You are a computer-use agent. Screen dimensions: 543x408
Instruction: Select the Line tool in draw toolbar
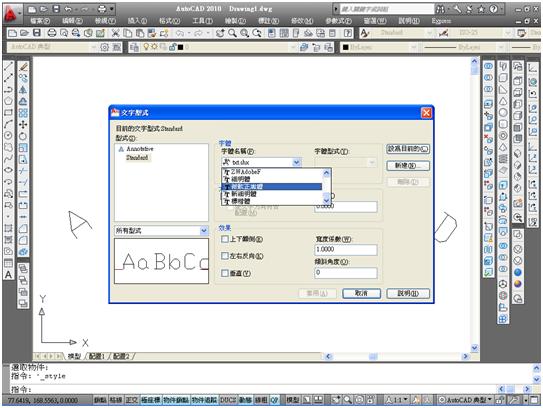point(8,66)
